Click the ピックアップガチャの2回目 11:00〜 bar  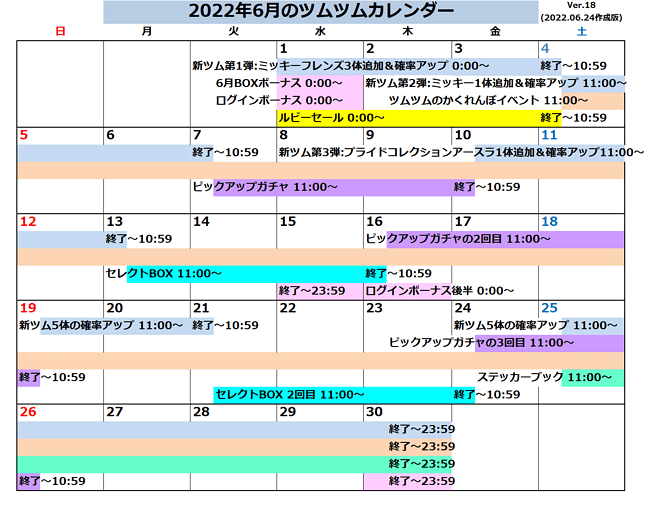pyautogui.click(x=458, y=239)
